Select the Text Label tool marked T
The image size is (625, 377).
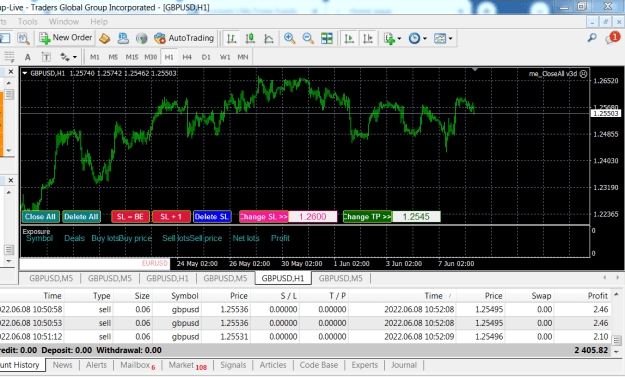[x=46, y=57]
